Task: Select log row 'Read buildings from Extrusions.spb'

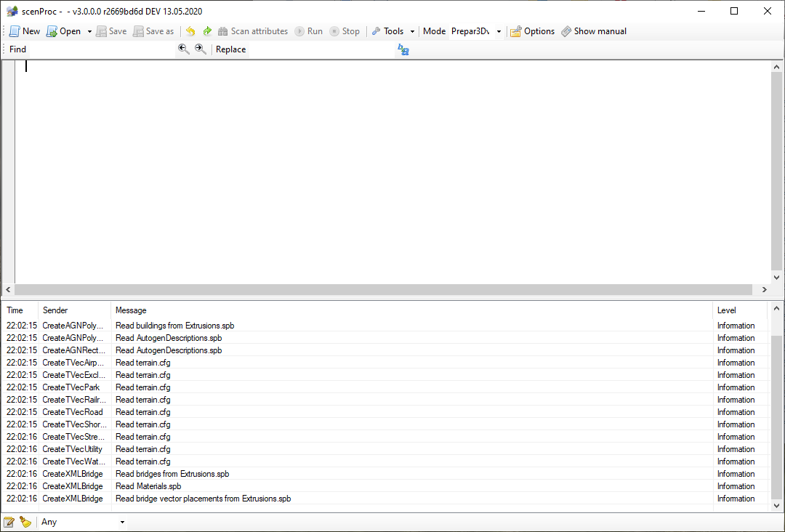Action: pos(385,326)
